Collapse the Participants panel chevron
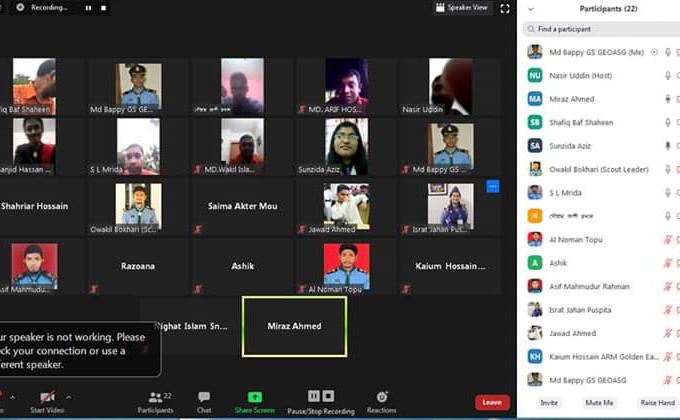This screenshot has height=420, width=680. (x=530, y=8)
